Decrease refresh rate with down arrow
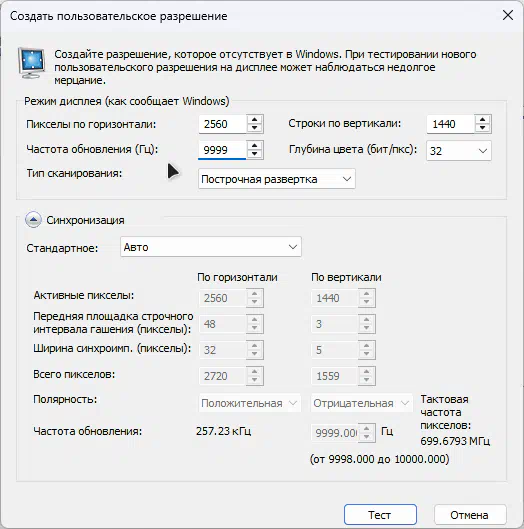 [254, 154]
